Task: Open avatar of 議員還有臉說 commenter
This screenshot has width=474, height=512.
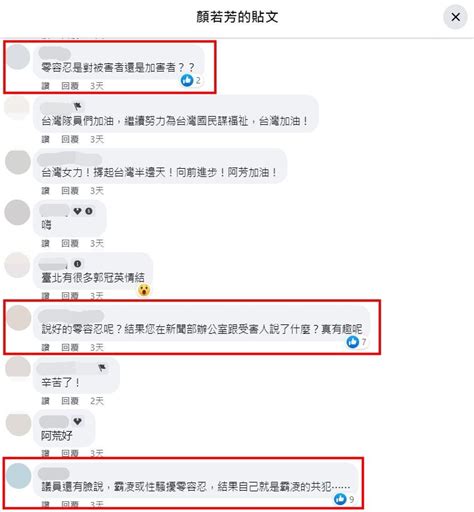Action: [x=19, y=476]
